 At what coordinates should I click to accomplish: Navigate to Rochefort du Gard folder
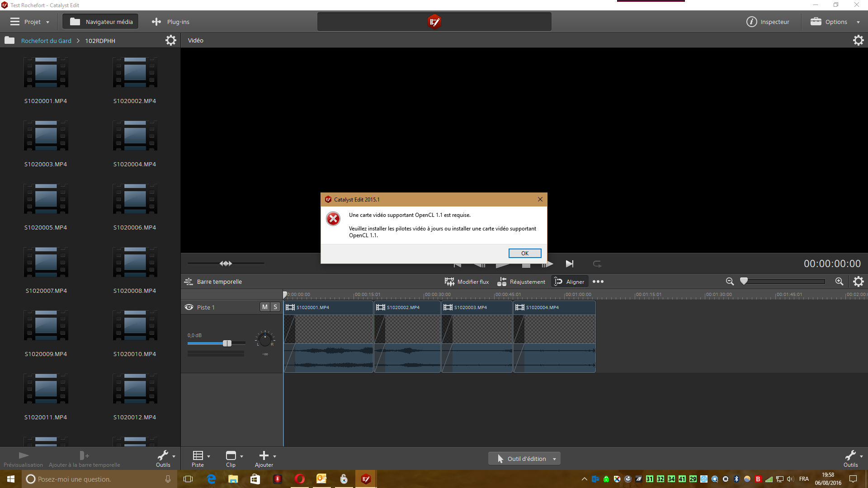tap(46, 41)
